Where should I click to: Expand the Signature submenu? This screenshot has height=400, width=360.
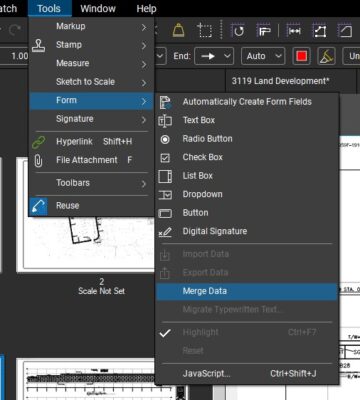coord(91,119)
